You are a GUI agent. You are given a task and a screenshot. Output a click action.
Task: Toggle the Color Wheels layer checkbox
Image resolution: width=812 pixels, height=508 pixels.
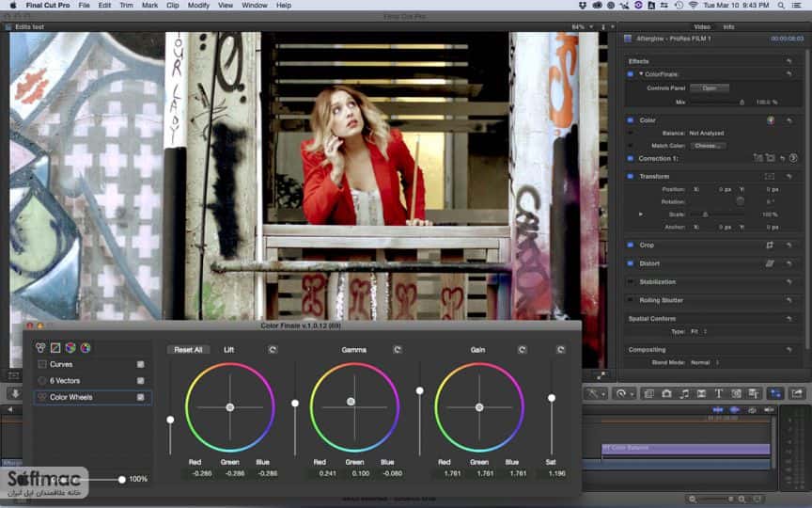(140, 397)
